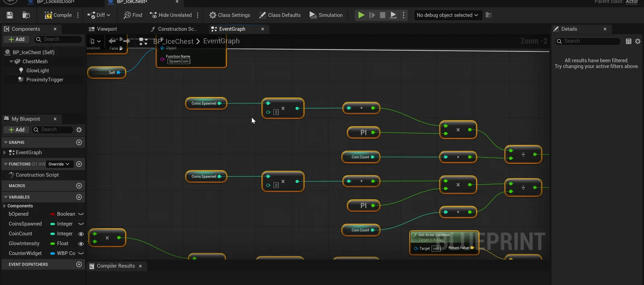644x285 pixels.
Task: Add a new macro
Action: click(79, 186)
